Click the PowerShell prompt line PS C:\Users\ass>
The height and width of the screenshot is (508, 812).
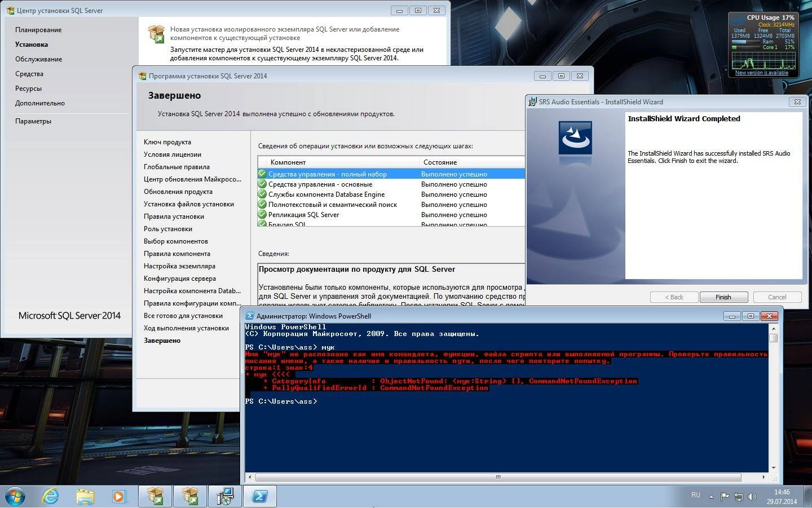coord(281,401)
